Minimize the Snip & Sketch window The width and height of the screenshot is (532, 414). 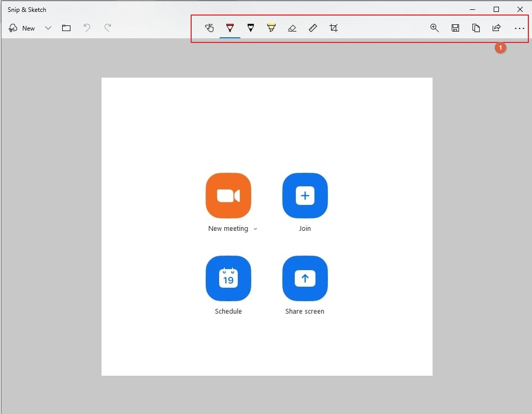472,9
